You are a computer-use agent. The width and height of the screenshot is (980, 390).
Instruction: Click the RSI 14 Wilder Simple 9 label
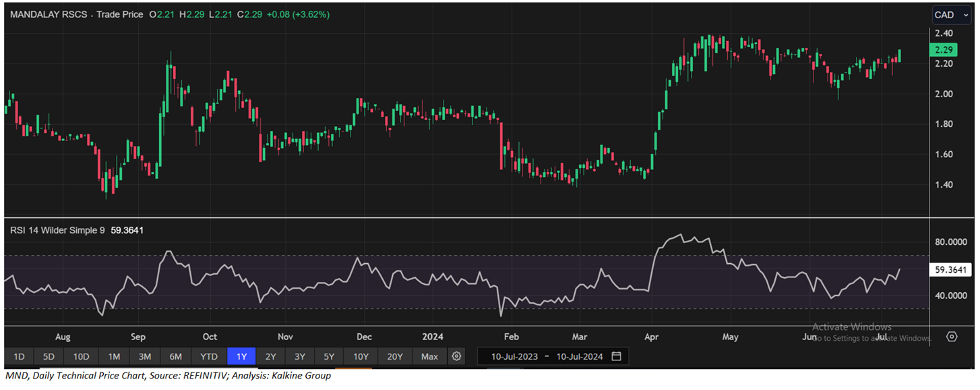tap(57, 230)
